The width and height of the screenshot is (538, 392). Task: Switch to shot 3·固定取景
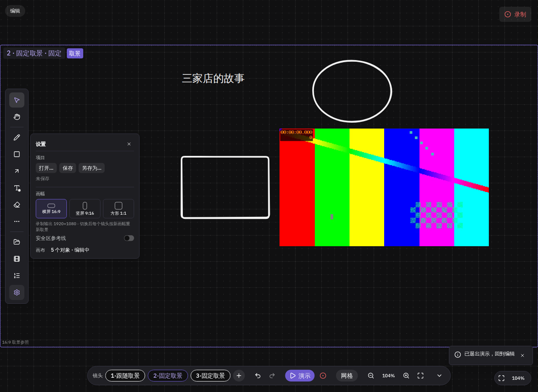[211, 376]
